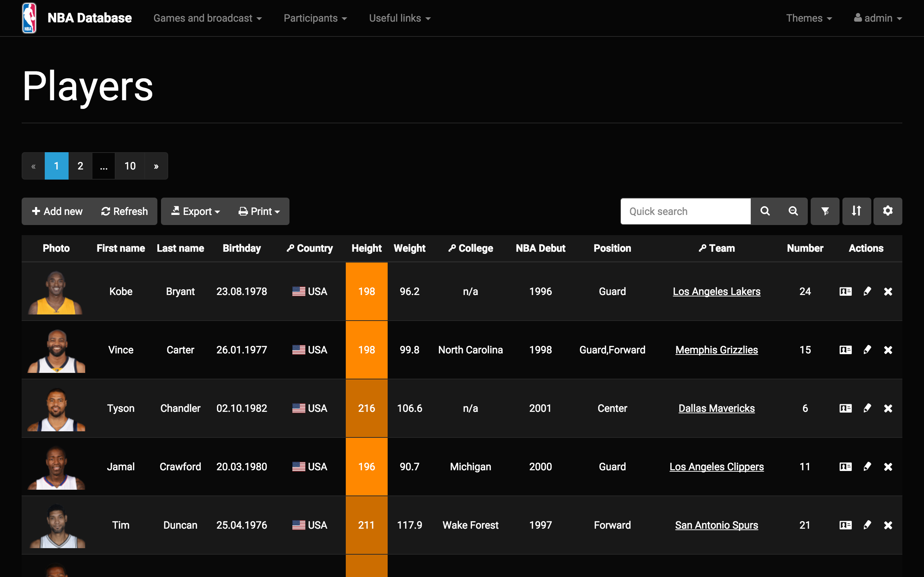
Task: Expand the Export dropdown
Action: [196, 211]
